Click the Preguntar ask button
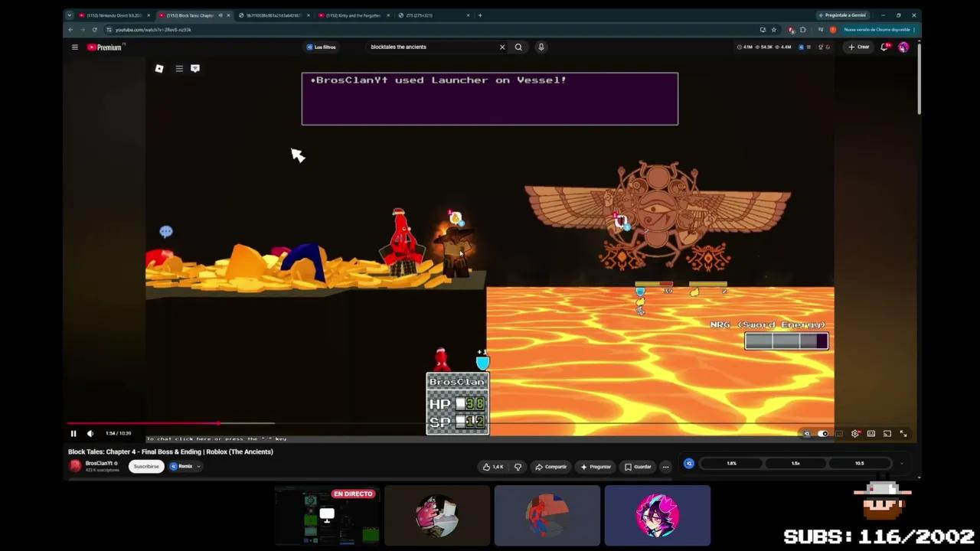 pos(596,467)
